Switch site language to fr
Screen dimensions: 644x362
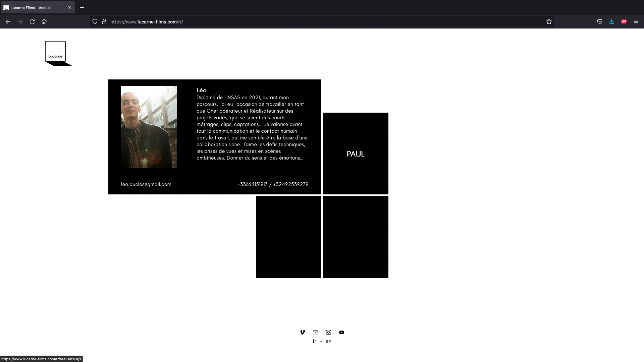[x=314, y=341]
